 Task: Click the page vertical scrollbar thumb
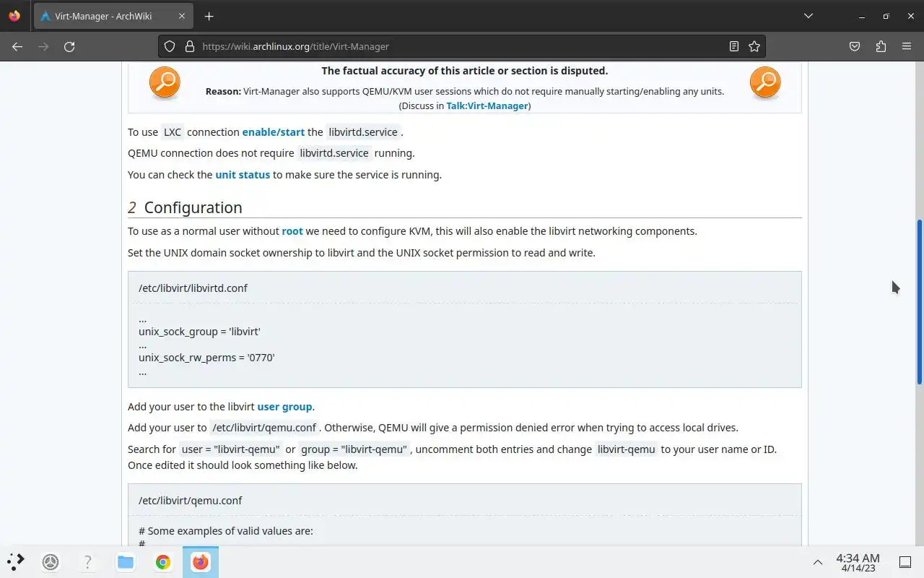920,302
